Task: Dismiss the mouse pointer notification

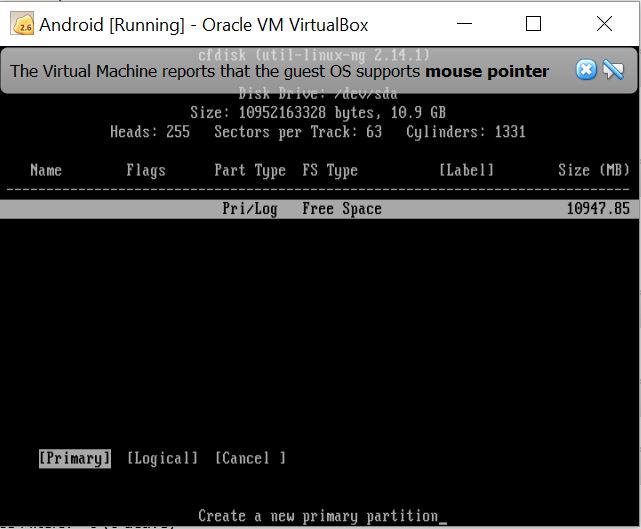Action: (x=586, y=69)
